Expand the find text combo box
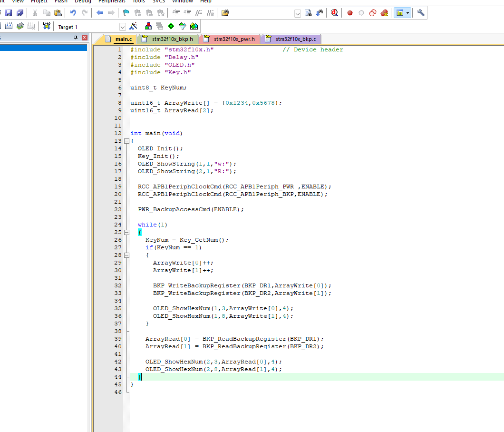This screenshot has height=432, width=504. click(x=298, y=13)
